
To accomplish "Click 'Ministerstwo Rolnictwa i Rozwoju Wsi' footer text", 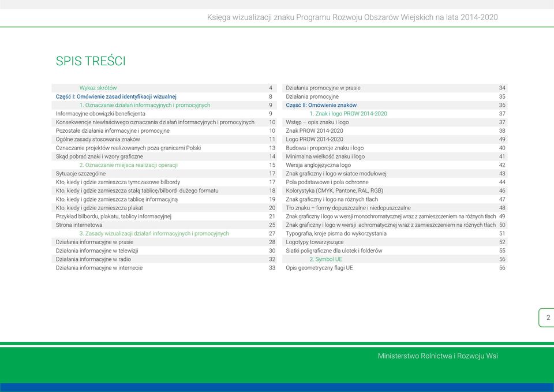I will pos(438,356).
